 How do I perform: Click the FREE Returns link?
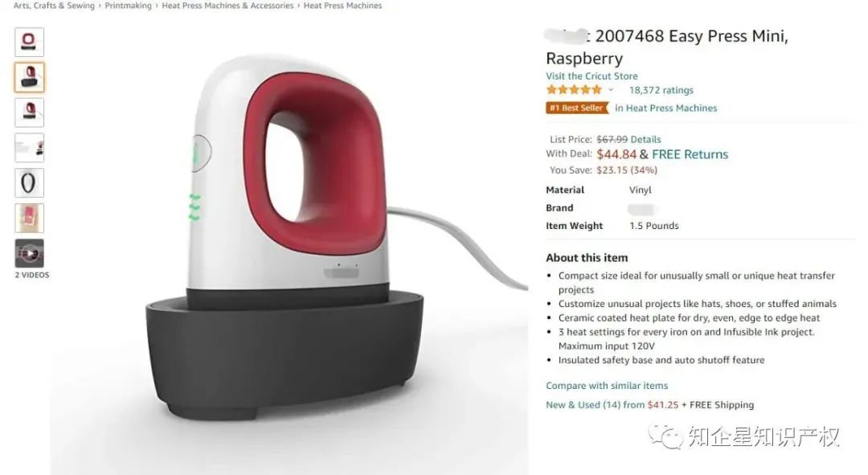click(690, 154)
